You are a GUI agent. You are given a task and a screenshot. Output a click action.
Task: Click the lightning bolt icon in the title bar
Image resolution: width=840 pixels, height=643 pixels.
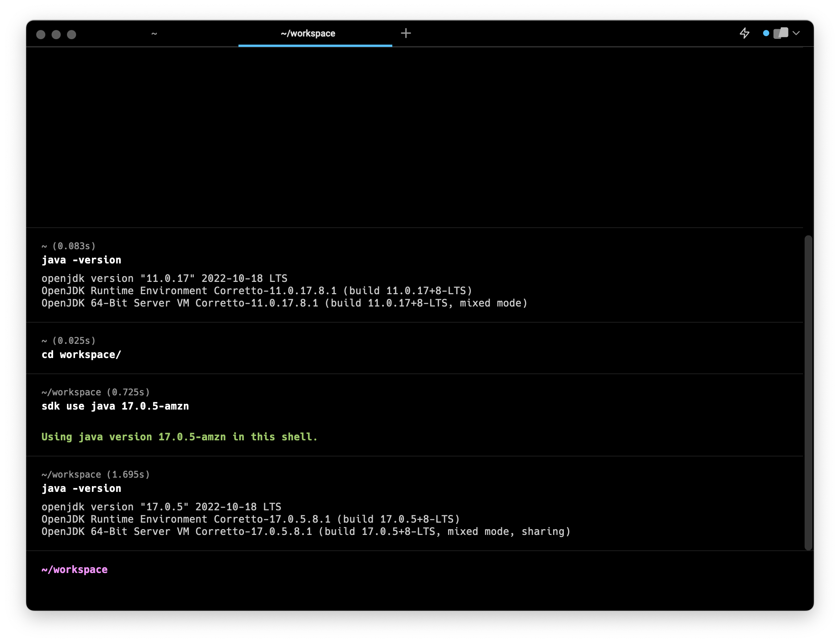pyautogui.click(x=745, y=33)
